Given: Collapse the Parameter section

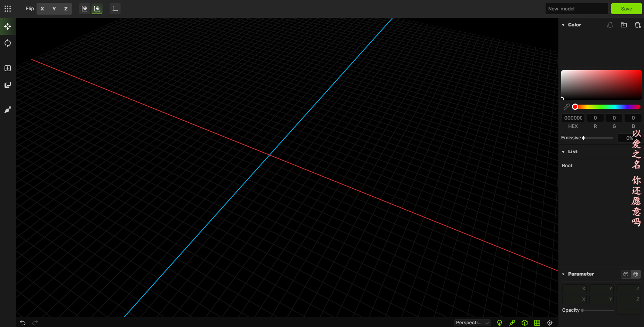Looking at the screenshot, I should click(x=563, y=274).
